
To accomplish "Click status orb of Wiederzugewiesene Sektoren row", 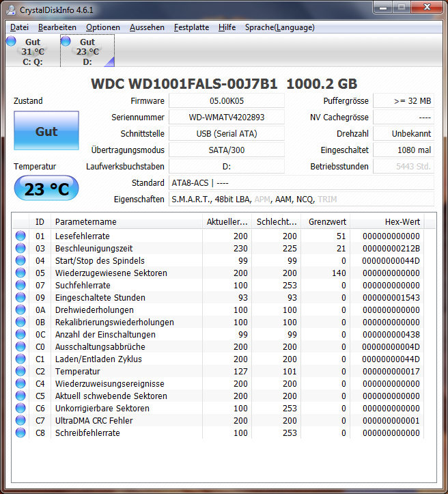I will (20, 273).
